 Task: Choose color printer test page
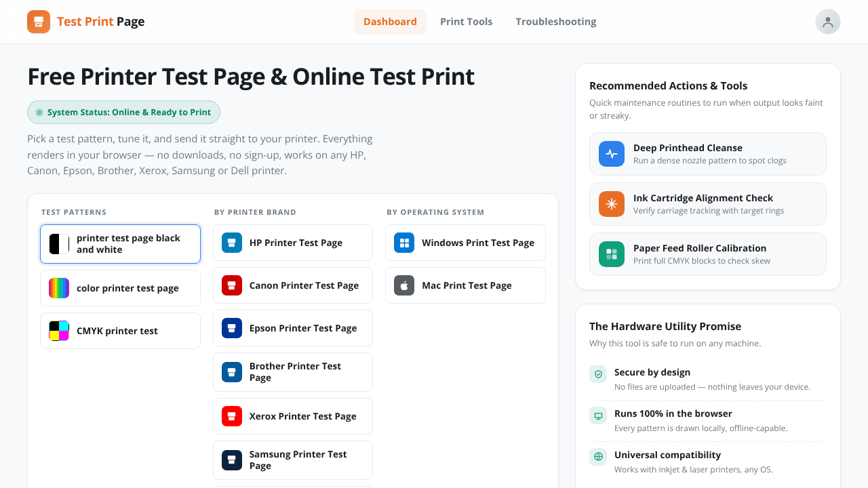pos(120,288)
